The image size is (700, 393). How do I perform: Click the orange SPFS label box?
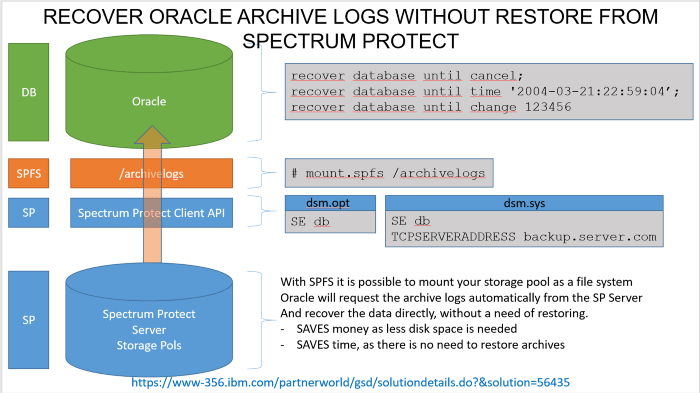[x=29, y=173]
